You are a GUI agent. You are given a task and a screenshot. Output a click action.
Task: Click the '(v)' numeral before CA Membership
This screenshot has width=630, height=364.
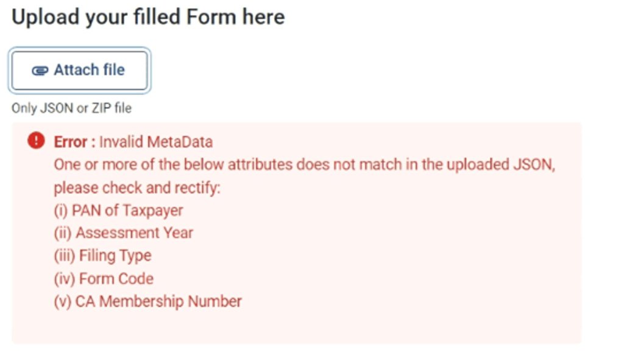(63, 302)
